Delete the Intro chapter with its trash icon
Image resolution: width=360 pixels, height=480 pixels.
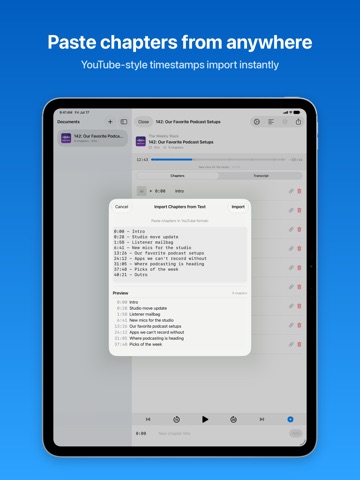point(299,191)
